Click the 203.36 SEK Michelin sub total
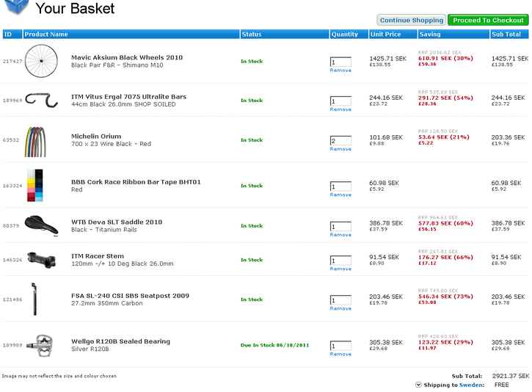Screen dimensions: 532x392 click(508, 137)
